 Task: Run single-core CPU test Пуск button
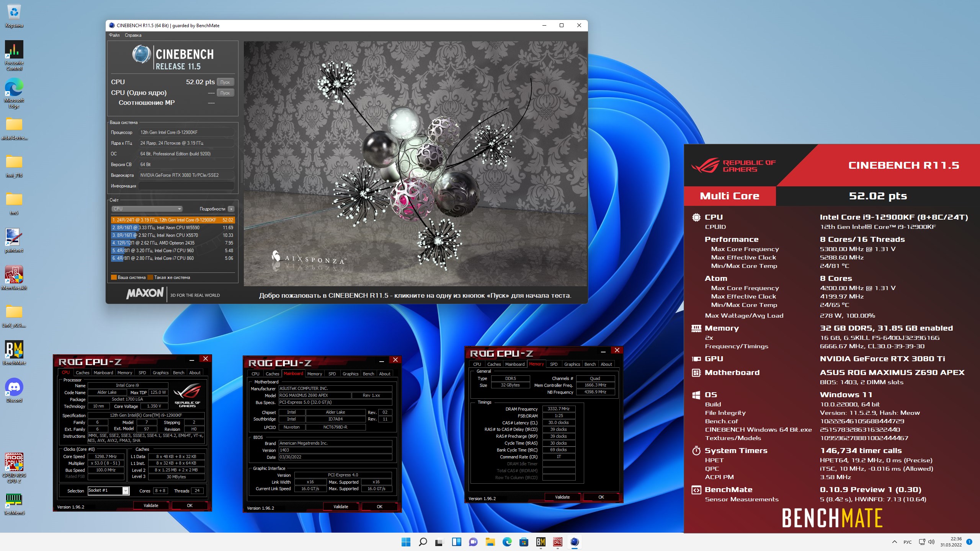point(225,93)
